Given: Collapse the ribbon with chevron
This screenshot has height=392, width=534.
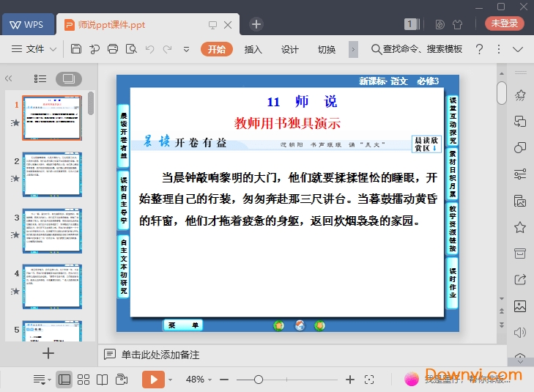Looking at the screenshot, I should click(518, 49).
